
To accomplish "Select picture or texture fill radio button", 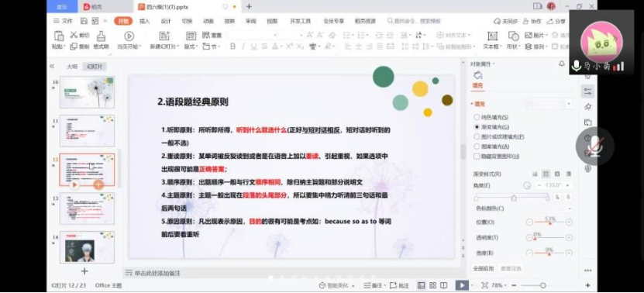I will point(477,136).
